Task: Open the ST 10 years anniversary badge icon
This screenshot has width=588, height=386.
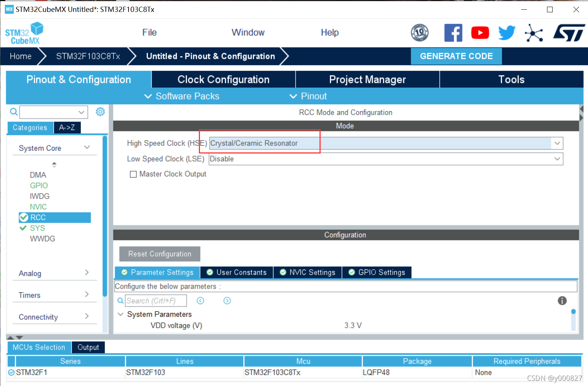Action: point(420,33)
